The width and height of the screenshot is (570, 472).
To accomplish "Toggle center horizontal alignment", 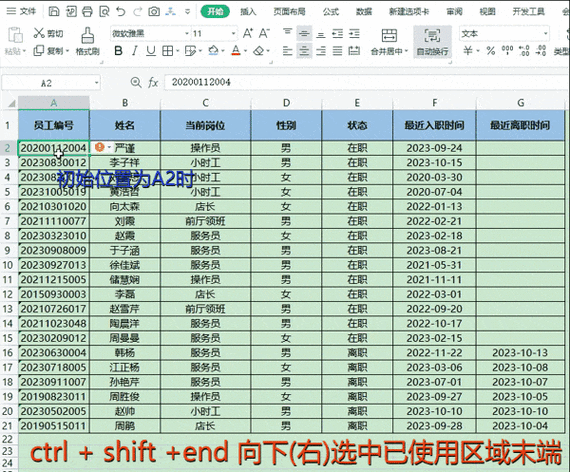I will [304, 51].
